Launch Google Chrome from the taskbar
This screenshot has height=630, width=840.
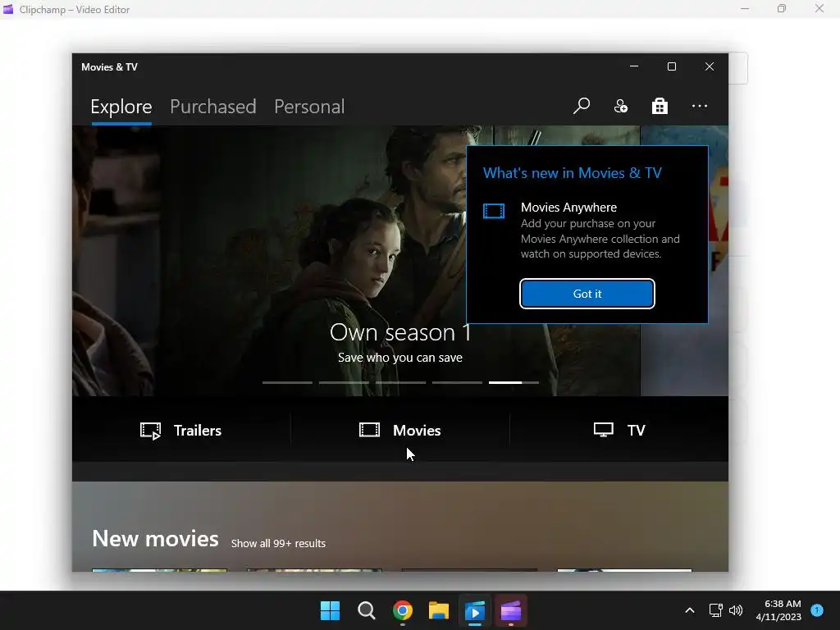point(402,610)
